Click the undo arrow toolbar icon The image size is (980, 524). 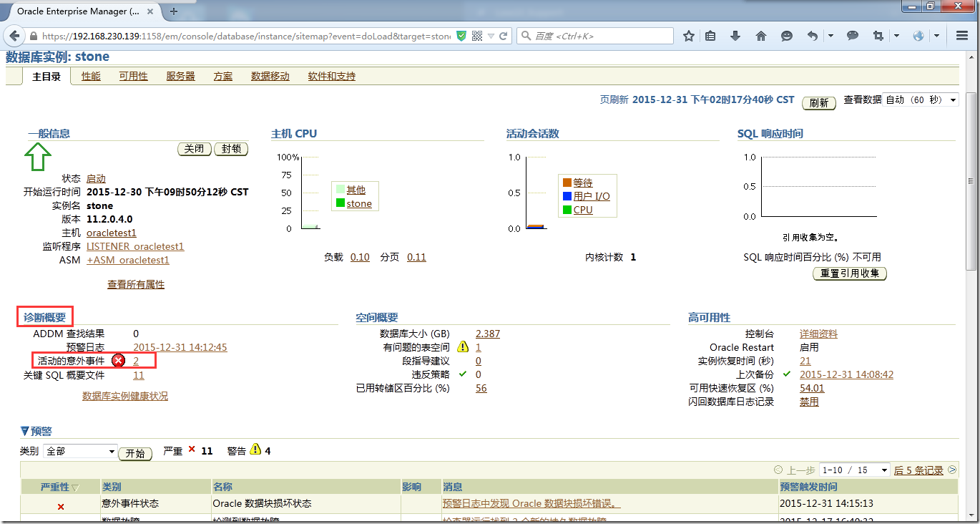click(x=813, y=36)
